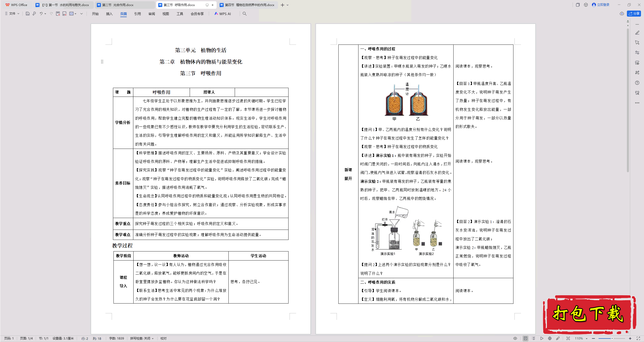Select the pen tool in right sidebar
This screenshot has width=644, height=342.
tap(637, 33)
